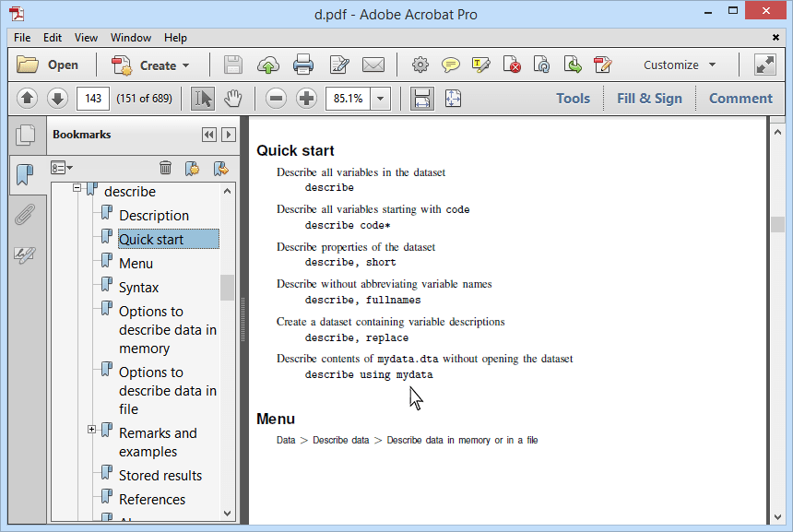
Task: Click the rotate pages icon
Action: click(541, 65)
